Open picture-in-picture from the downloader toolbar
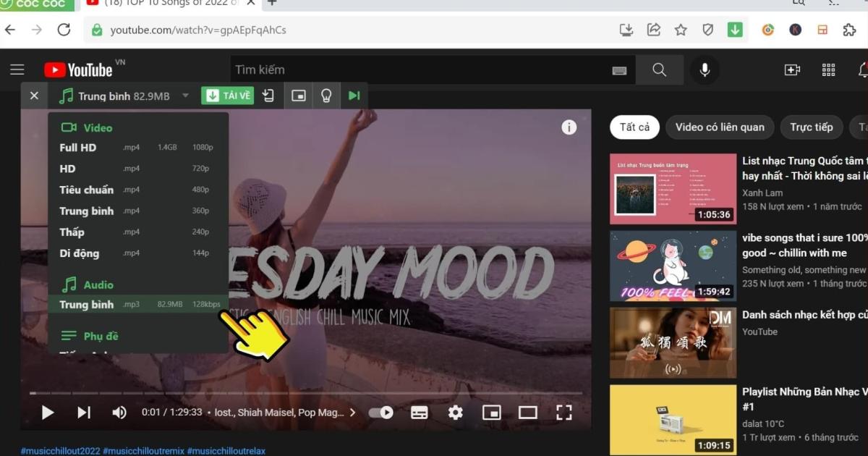 pyautogui.click(x=298, y=95)
